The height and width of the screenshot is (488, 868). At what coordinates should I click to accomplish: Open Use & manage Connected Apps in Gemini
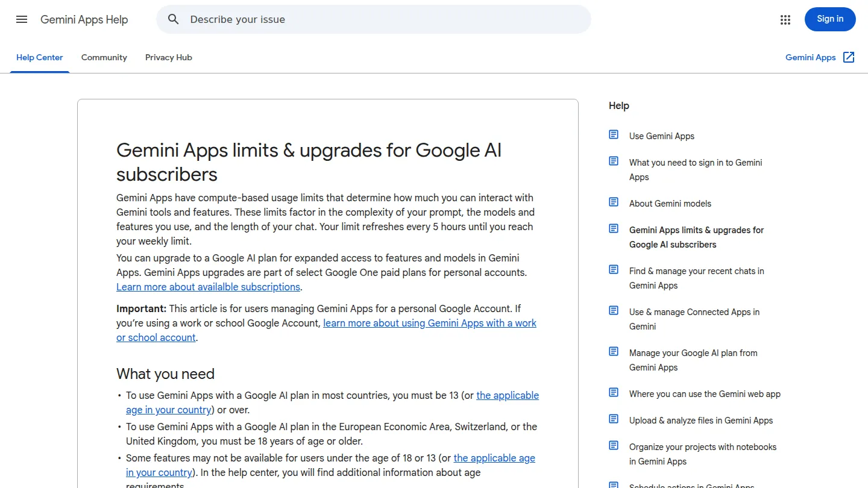click(694, 319)
